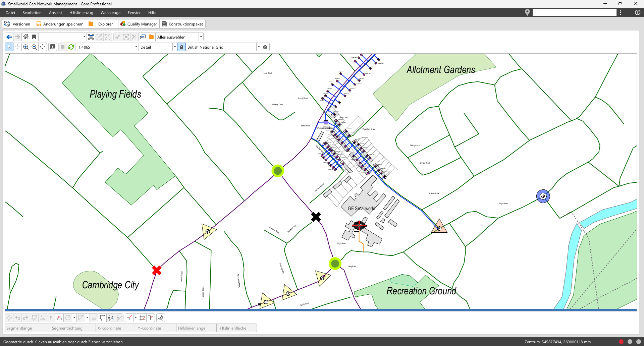The height and width of the screenshot is (346, 644).
Task: Click the green circle node near map center
Action: tap(278, 171)
